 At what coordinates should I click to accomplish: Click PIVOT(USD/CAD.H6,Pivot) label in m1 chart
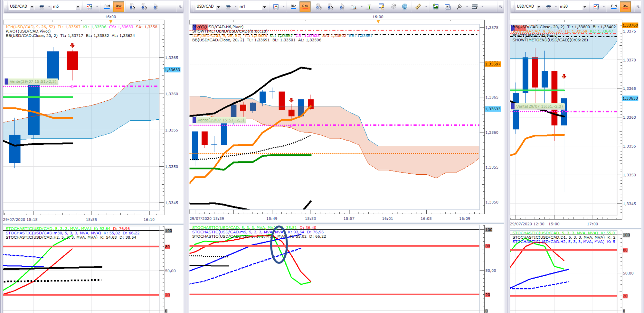pyautogui.click(x=218, y=27)
